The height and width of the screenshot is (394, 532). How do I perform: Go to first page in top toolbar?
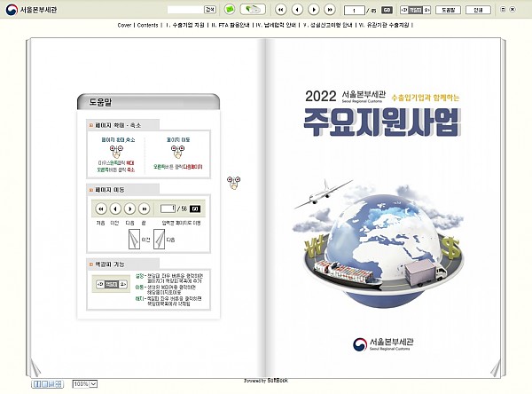coord(280,10)
